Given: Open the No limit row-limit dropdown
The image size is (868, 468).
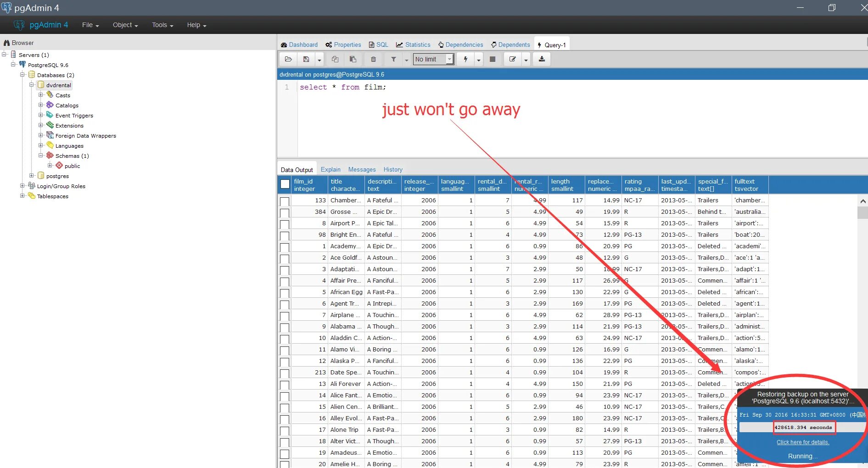Looking at the screenshot, I should click(433, 59).
